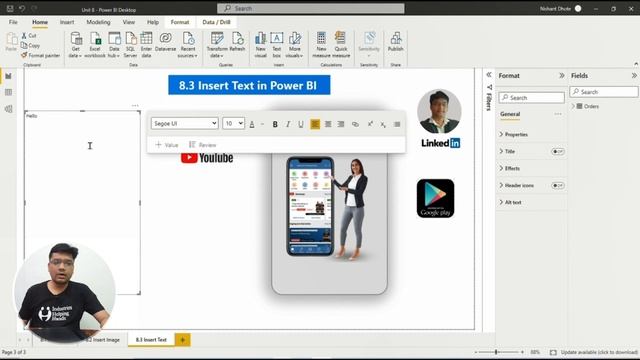Viewport: 640px width, 360px height.
Task: Collapse the Fields pane
Action: pos(634,76)
